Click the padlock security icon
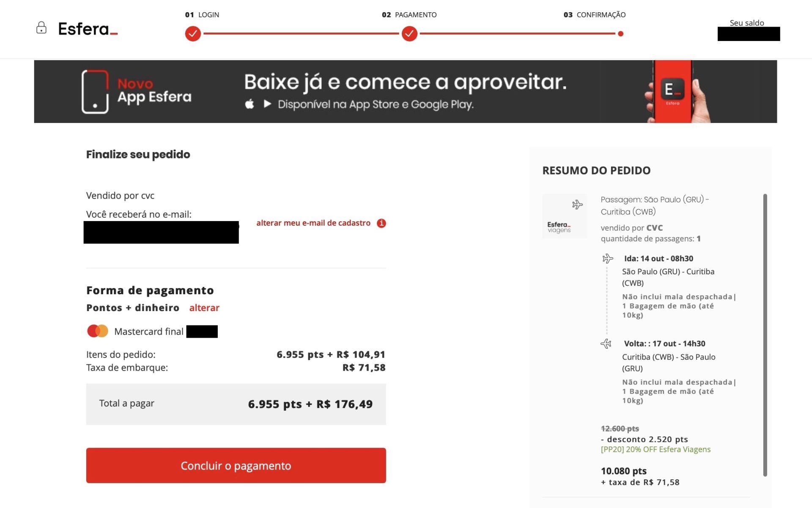Viewport: 812px width, 508px height. tap(41, 28)
